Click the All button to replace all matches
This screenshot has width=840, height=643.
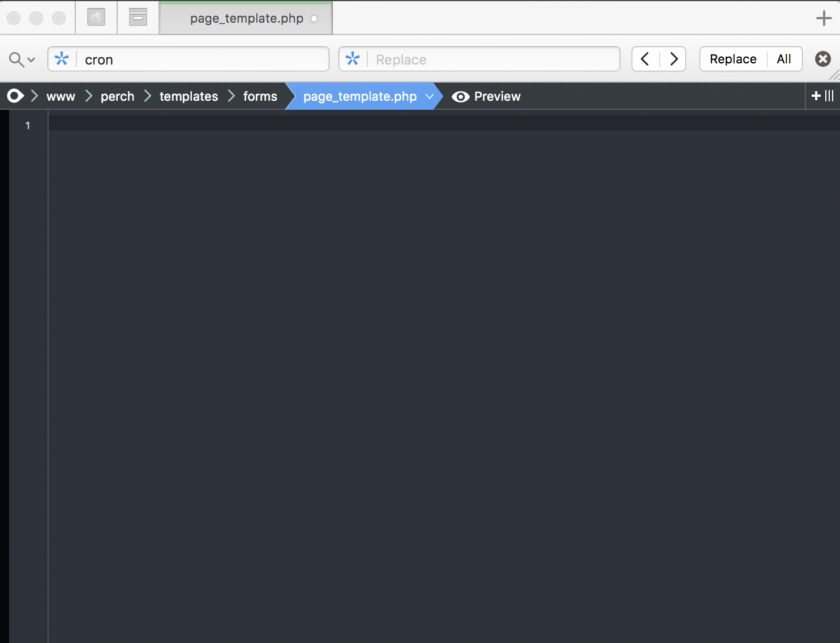tap(784, 59)
